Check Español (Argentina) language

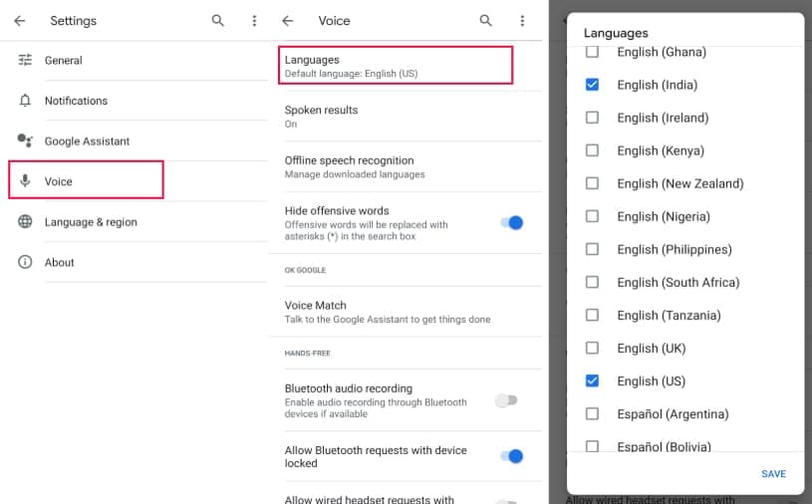(x=592, y=413)
